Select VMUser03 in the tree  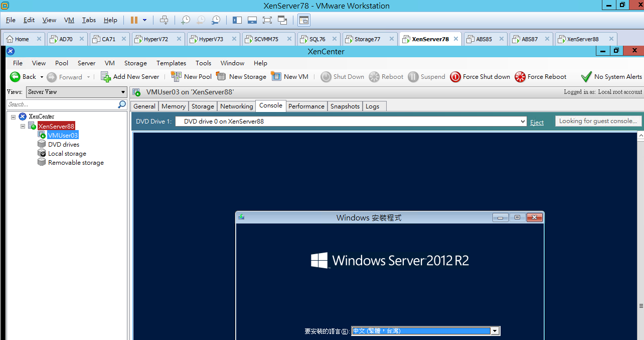click(63, 136)
